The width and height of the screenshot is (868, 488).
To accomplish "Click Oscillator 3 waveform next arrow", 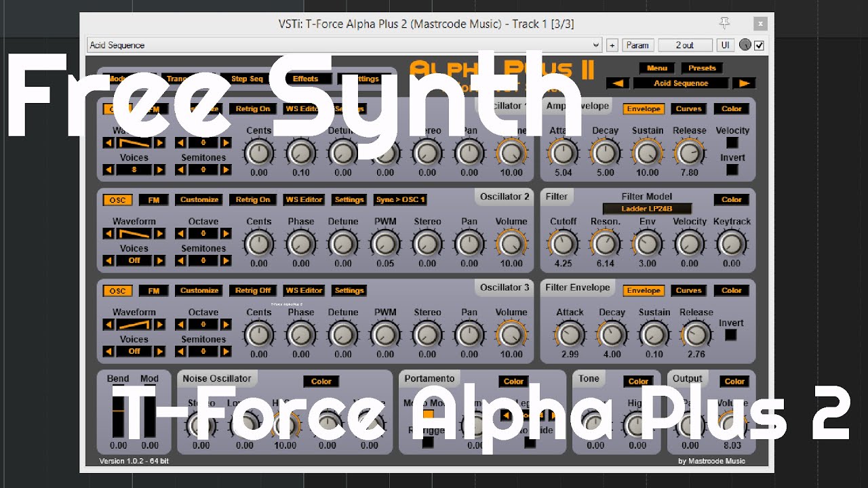I will [160, 325].
